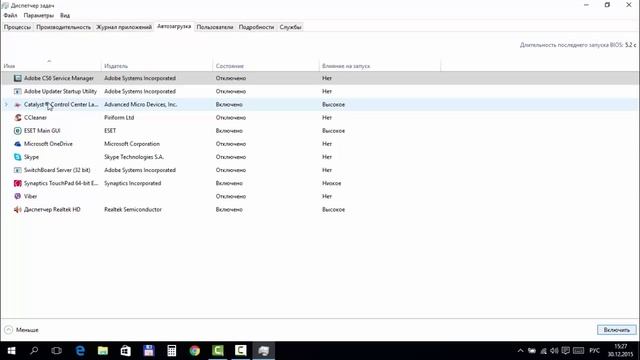Click the CCleaner row icon
Viewport: 640px width, 360px height.
tap(18, 118)
